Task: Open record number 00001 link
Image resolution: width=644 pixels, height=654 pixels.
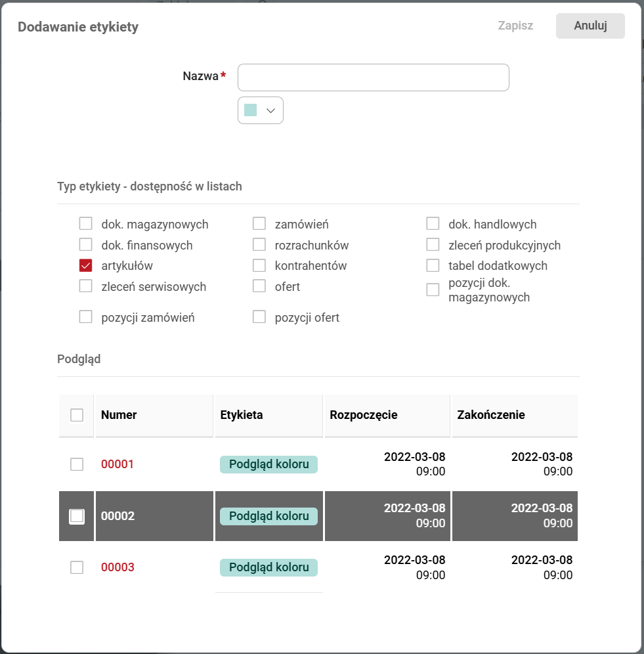Action: [118, 464]
